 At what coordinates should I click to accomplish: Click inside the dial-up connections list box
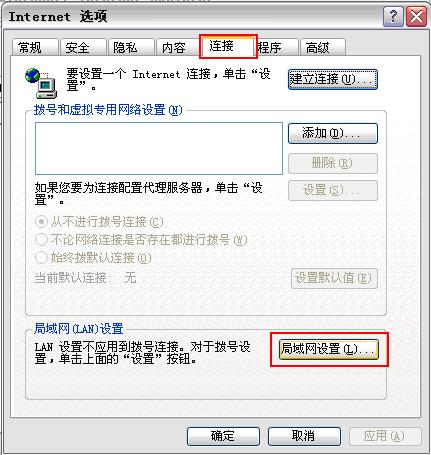point(159,148)
